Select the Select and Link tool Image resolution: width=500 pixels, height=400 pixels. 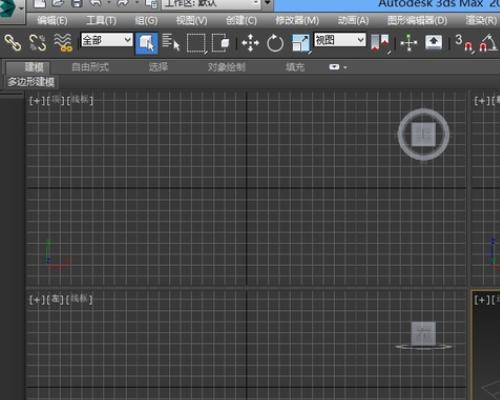point(13,43)
